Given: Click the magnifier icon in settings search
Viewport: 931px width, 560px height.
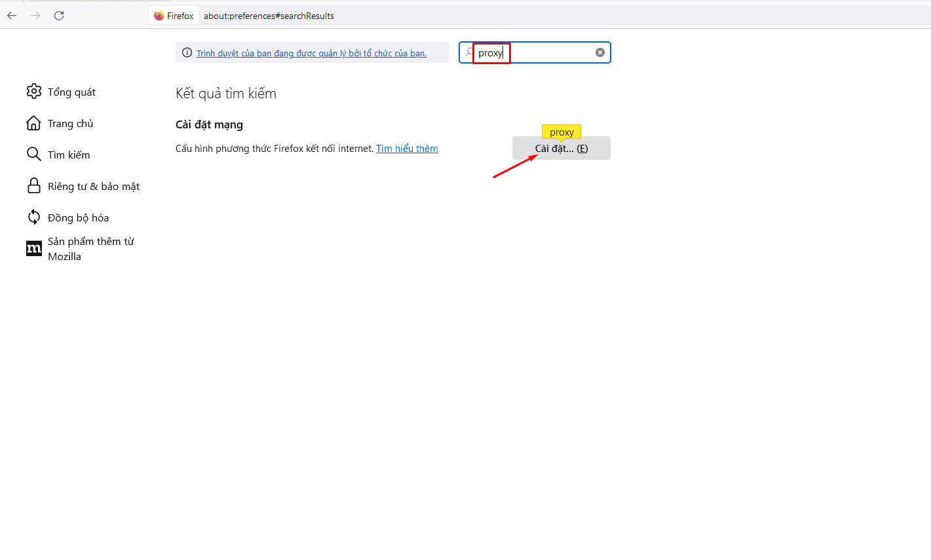Looking at the screenshot, I should pos(469,52).
